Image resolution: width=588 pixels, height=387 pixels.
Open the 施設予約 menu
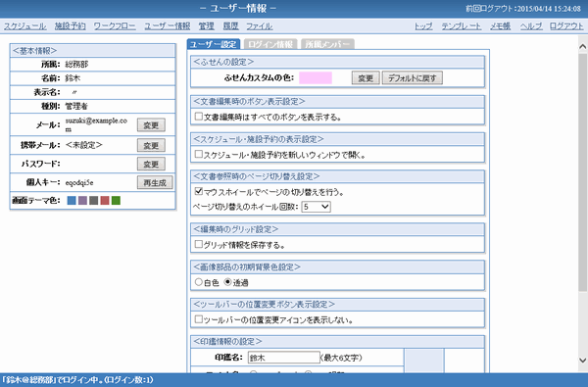(71, 26)
